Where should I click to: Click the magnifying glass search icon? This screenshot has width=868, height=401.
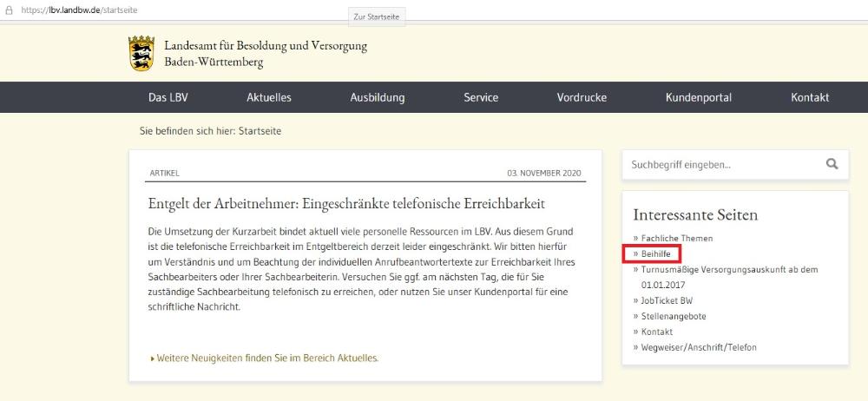click(x=832, y=163)
